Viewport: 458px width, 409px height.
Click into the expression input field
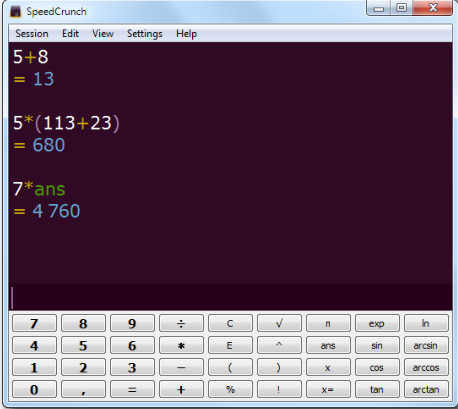click(230, 297)
